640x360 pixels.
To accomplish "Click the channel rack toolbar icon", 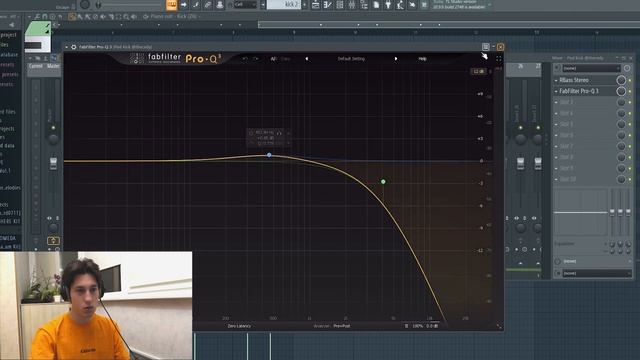I will (x=340, y=5).
